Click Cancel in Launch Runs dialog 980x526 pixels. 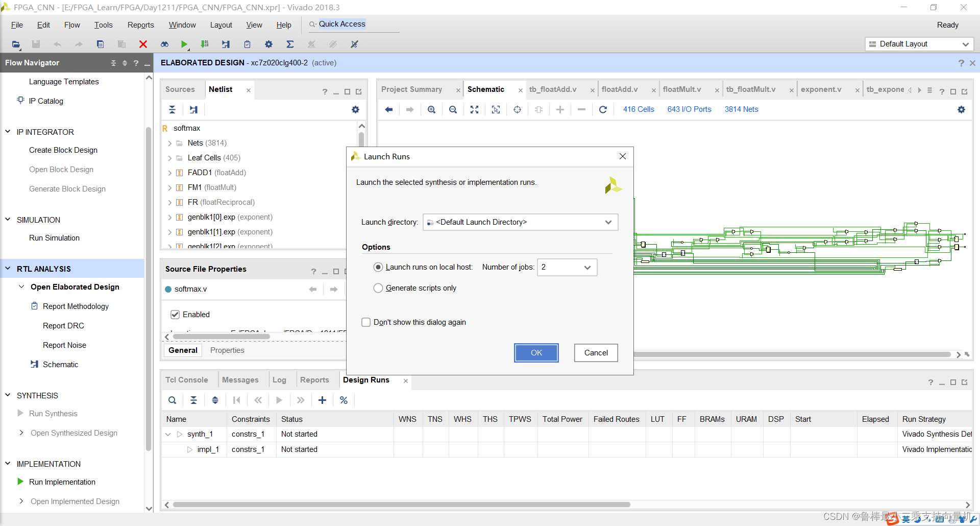point(596,353)
